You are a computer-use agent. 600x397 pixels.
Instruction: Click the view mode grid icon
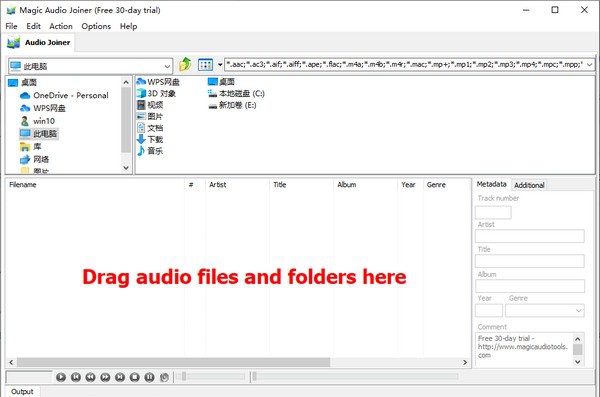205,65
